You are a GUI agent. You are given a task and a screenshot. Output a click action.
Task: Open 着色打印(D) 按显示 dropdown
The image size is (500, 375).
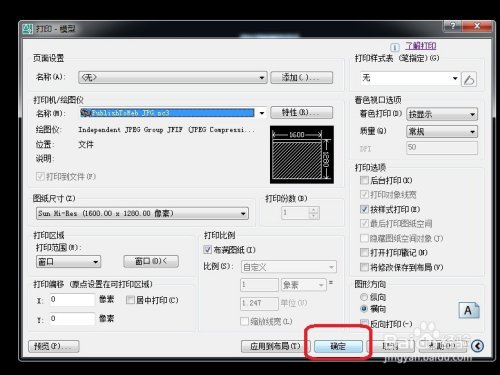click(x=442, y=114)
